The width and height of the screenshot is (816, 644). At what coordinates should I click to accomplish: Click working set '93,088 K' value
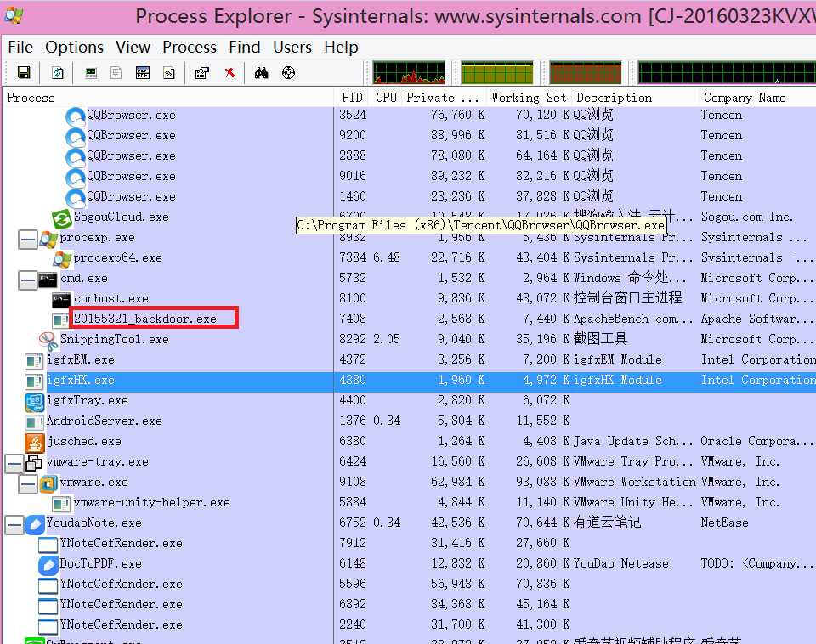pyautogui.click(x=543, y=482)
